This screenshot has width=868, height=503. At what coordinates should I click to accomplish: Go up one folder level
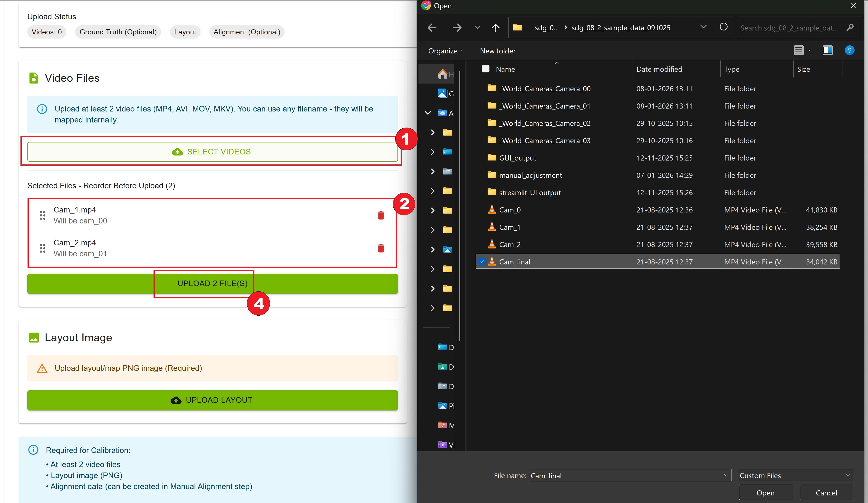pyautogui.click(x=495, y=28)
